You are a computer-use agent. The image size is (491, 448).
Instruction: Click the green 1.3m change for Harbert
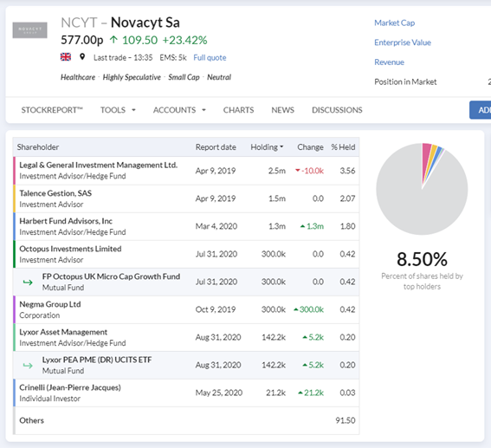point(312,226)
